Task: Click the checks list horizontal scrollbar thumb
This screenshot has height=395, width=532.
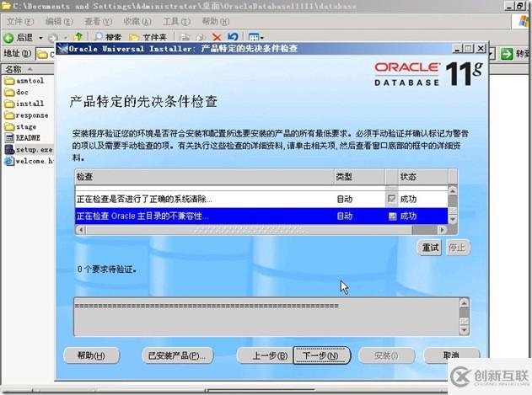Action: click(249, 230)
